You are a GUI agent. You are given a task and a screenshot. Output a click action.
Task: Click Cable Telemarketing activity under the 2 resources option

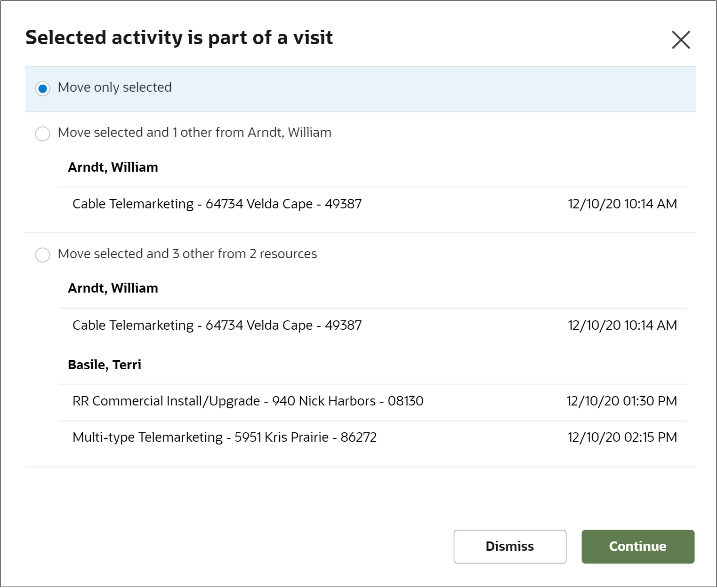(217, 326)
